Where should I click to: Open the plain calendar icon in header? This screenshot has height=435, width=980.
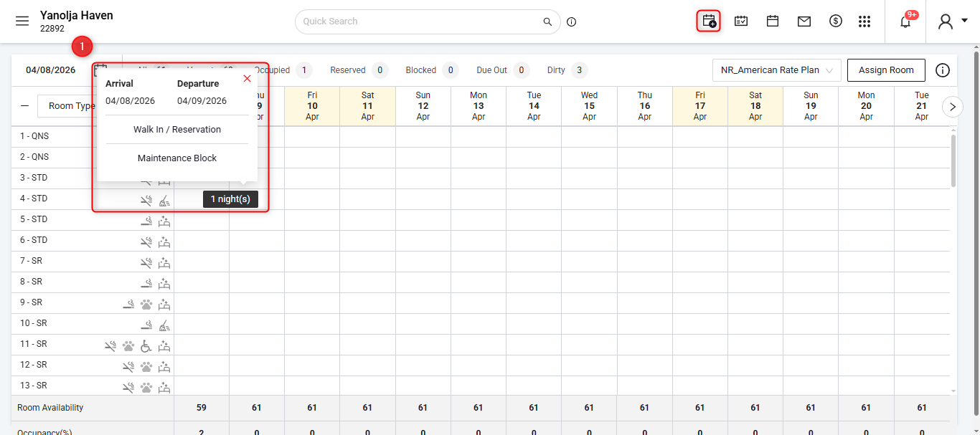773,21
